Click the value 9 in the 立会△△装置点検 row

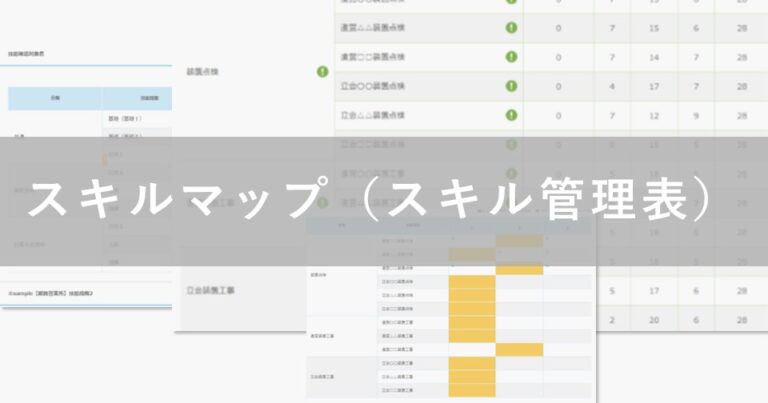[x=694, y=116]
